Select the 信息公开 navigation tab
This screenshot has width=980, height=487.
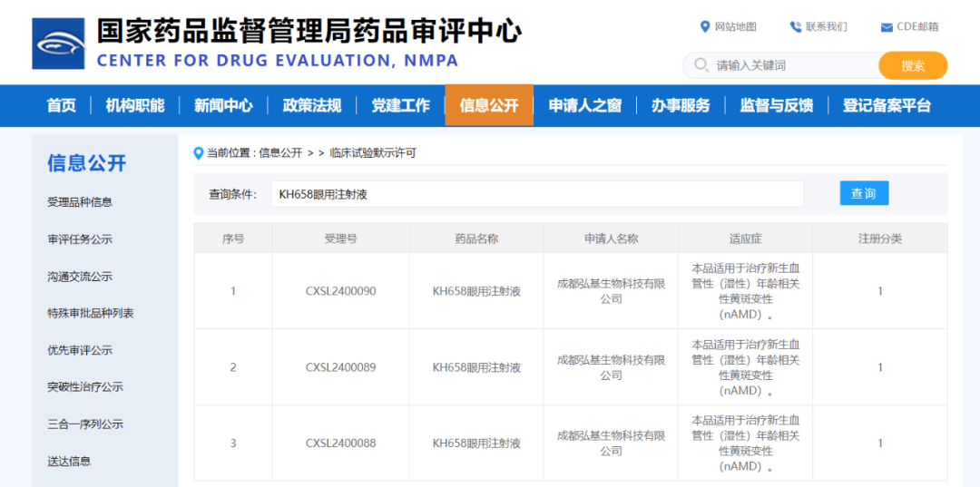pyautogui.click(x=489, y=105)
